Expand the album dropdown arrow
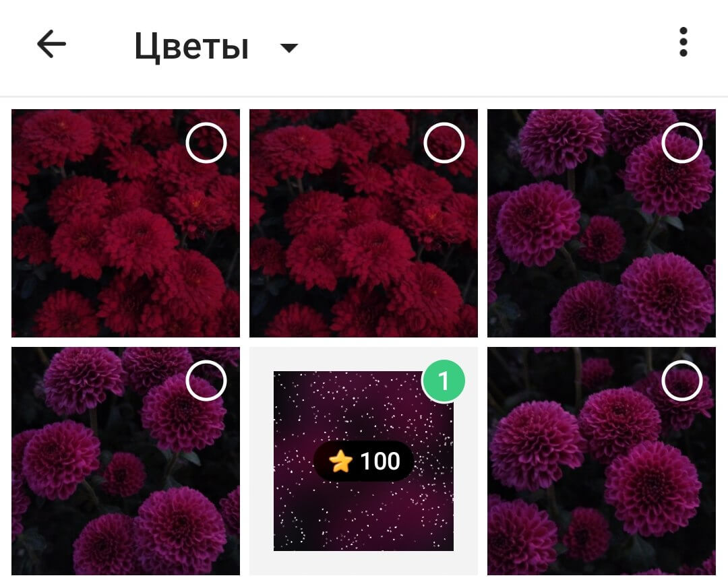 tap(289, 47)
